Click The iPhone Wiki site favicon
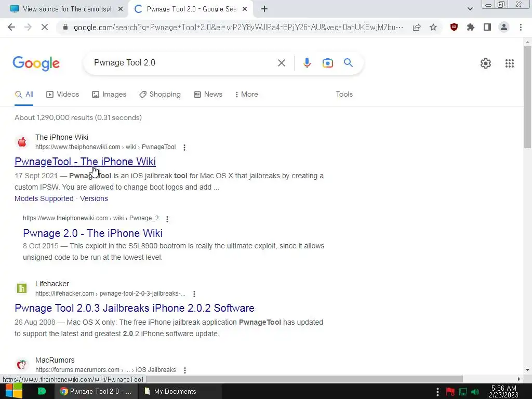The image size is (532, 399). (x=22, y=142)
